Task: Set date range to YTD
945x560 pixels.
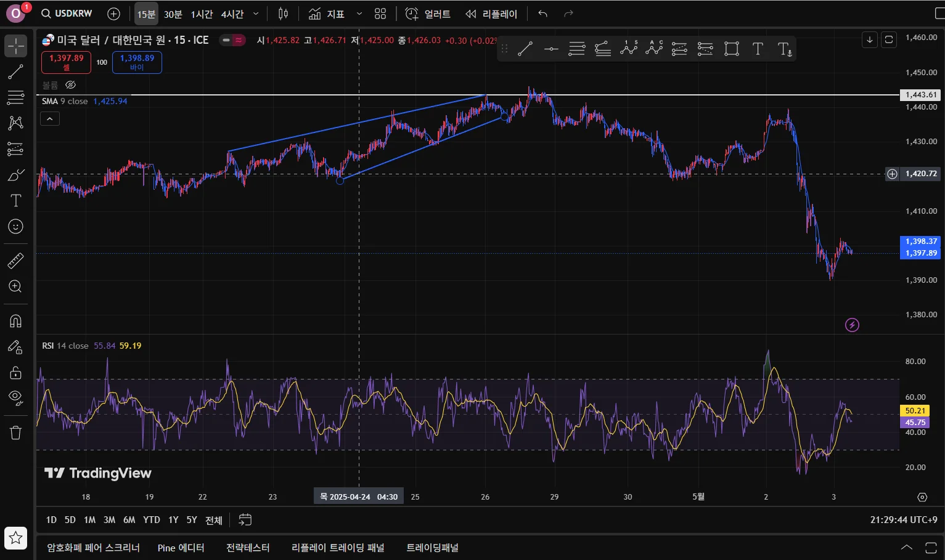Action: click(x=151, y=520)
